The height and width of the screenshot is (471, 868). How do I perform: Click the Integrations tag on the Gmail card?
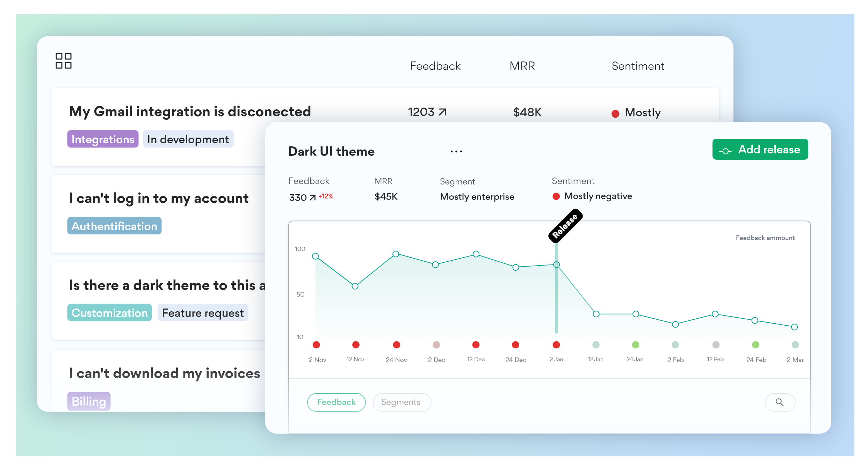(102, 139)
